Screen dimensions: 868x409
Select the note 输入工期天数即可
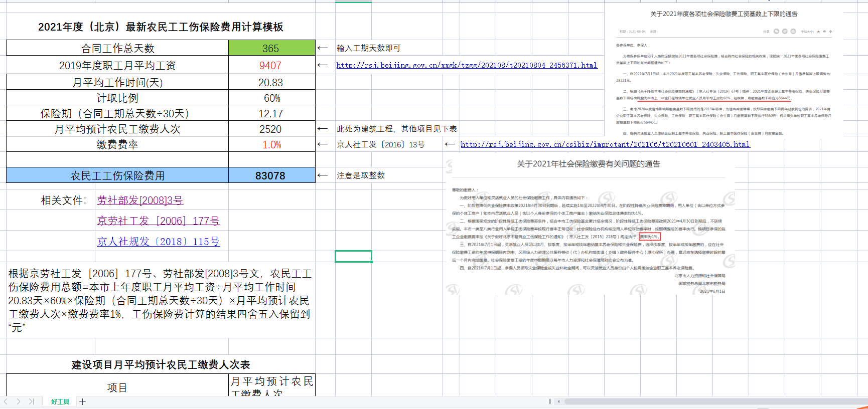pyautogui.click(x=369, y=48)
